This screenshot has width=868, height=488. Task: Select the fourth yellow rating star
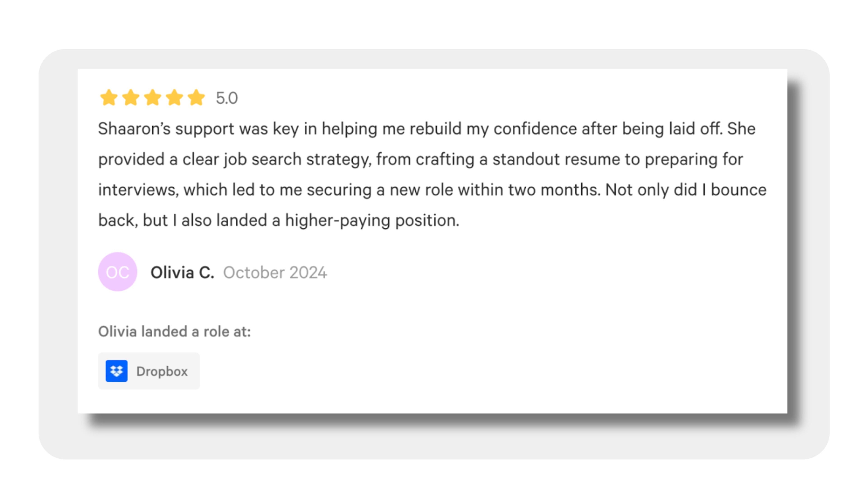point(175,98)
